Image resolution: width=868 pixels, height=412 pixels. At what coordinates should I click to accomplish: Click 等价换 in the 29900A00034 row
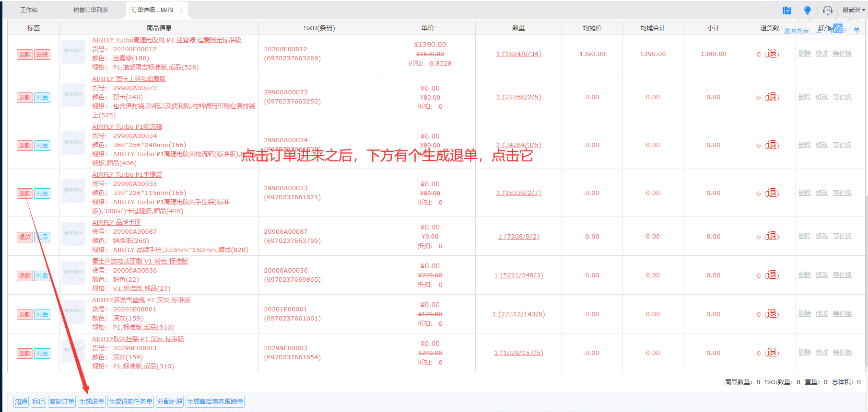(842, 145)
